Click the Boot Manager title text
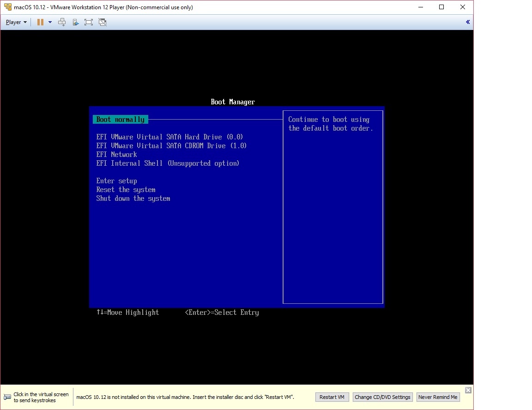The image size is (532, 410). click(x=233, y=102)
